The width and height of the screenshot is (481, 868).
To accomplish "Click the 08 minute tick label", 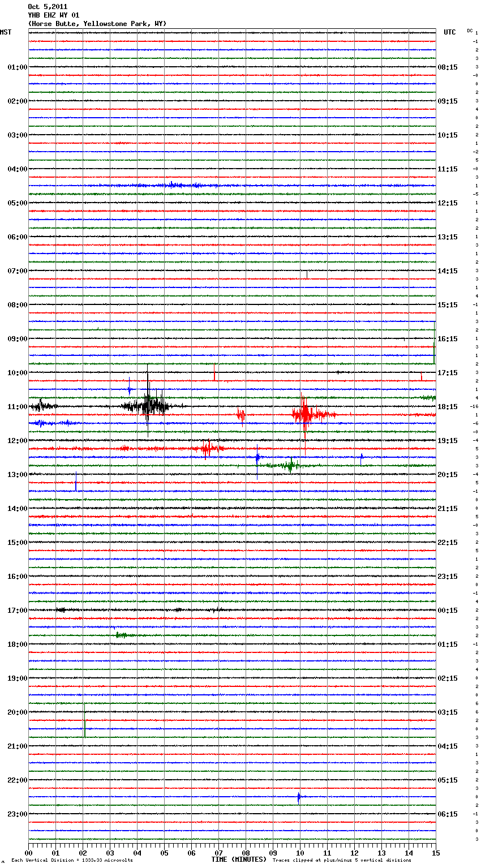I will pos(246,853).
